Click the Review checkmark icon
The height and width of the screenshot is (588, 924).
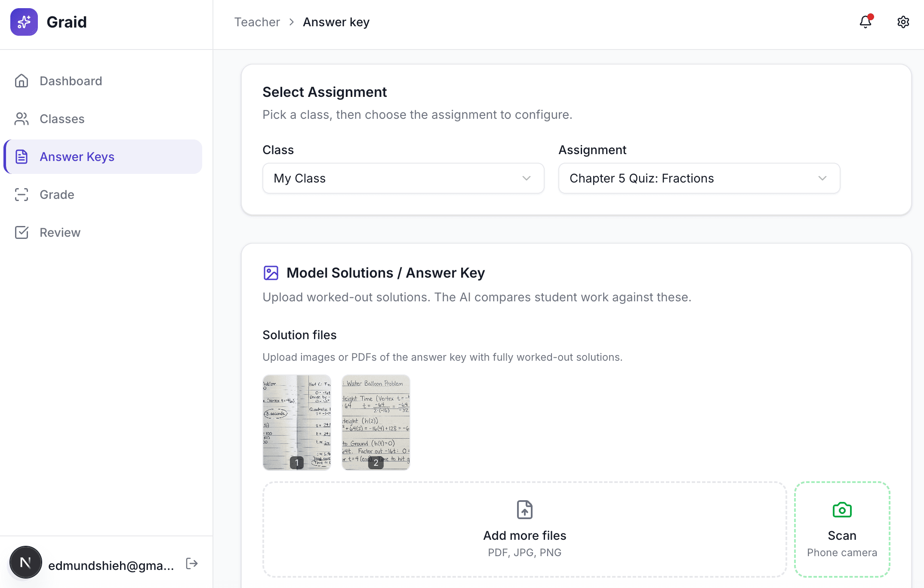(22, 232)
